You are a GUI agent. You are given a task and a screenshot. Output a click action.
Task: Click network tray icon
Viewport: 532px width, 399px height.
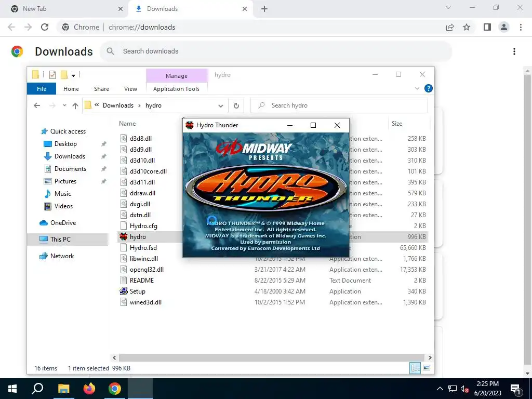tap(453, 389)
